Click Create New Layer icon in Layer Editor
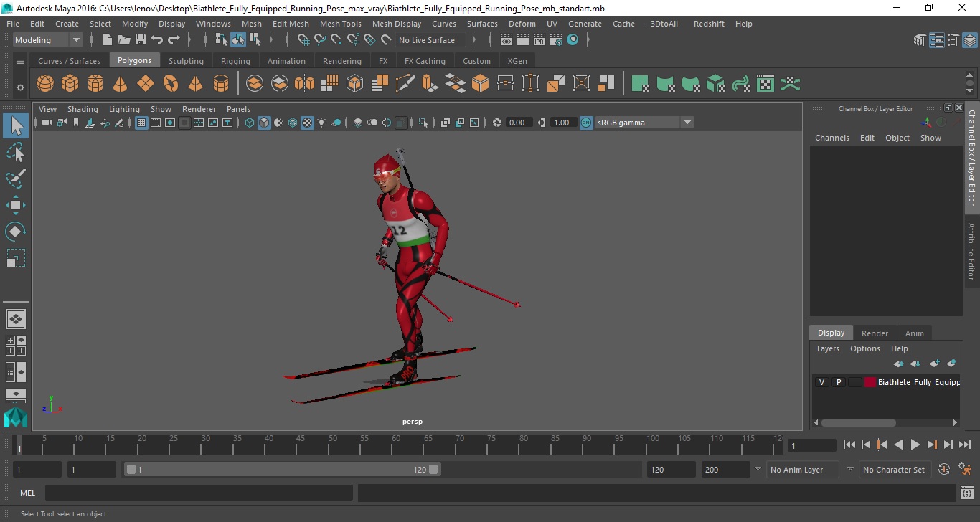This screenshot has width=980, height=522. 934,364
